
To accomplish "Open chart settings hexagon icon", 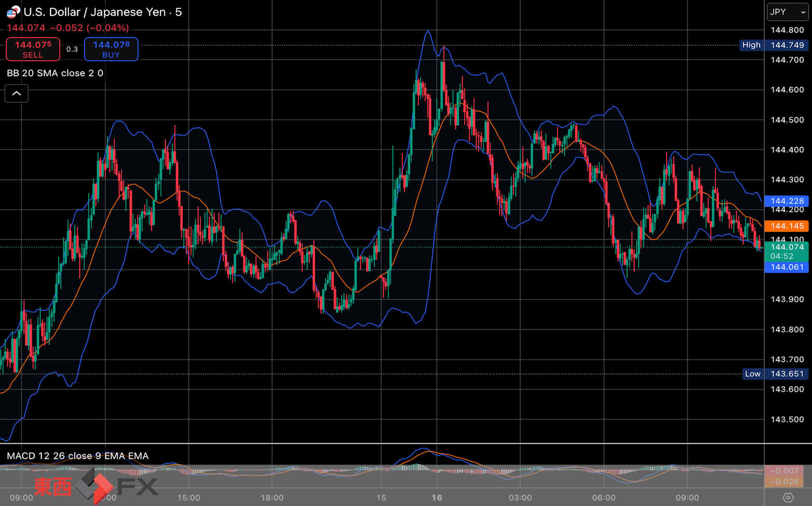I will click(x=788, y=497).
